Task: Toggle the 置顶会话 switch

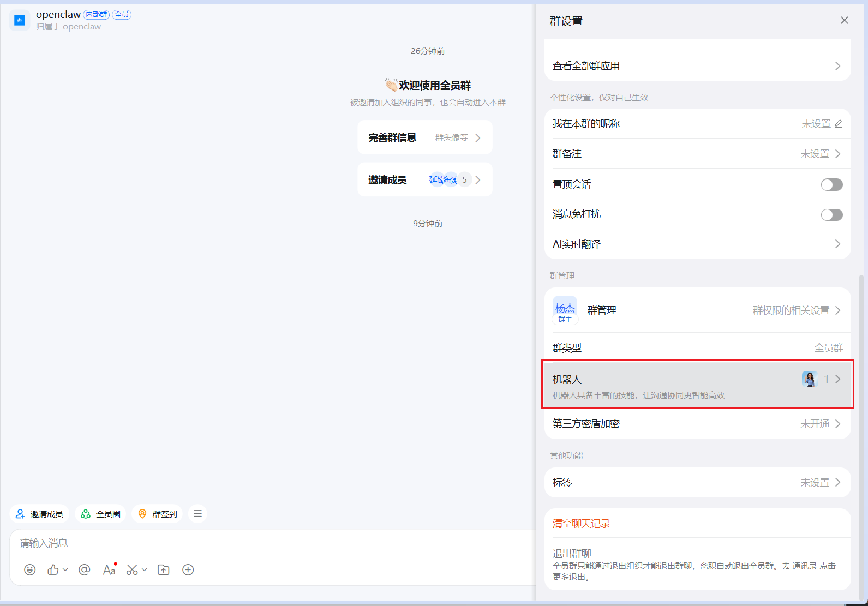Action: [x=832, y=185]
